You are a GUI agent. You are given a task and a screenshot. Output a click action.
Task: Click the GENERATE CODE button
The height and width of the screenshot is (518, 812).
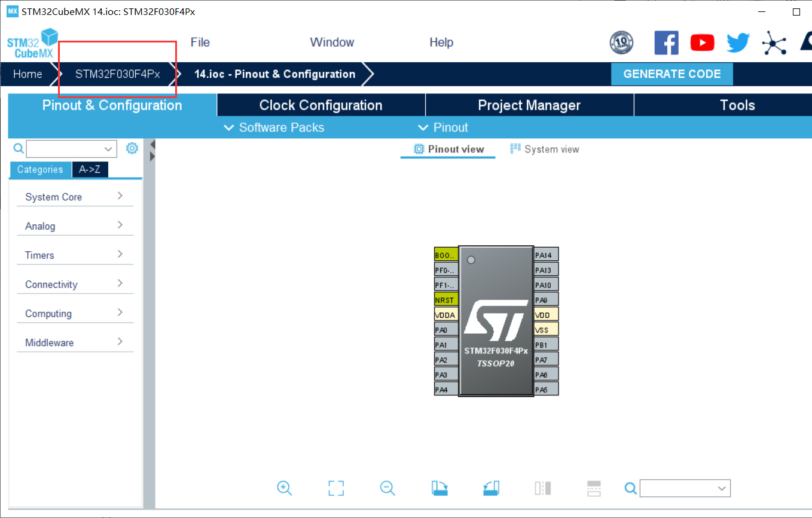click(x=672, y=74)
